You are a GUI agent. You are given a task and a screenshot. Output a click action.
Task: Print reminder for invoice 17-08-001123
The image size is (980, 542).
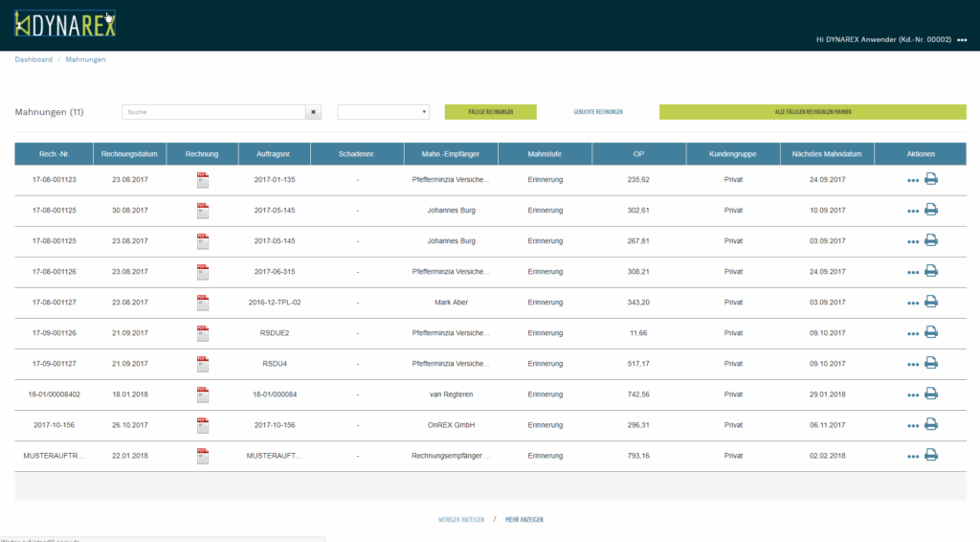[x=931, y=179]
